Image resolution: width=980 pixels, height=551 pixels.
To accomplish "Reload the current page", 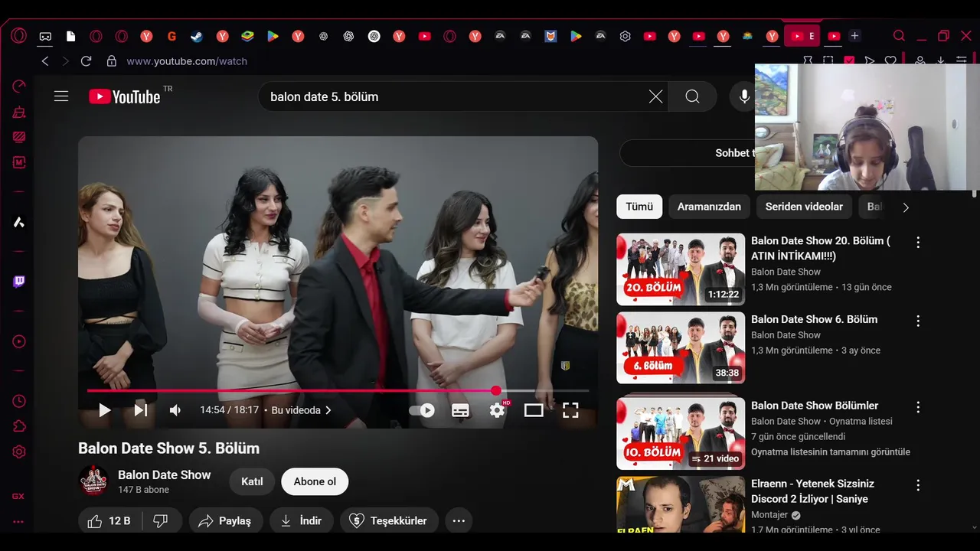I will [86, 61].
